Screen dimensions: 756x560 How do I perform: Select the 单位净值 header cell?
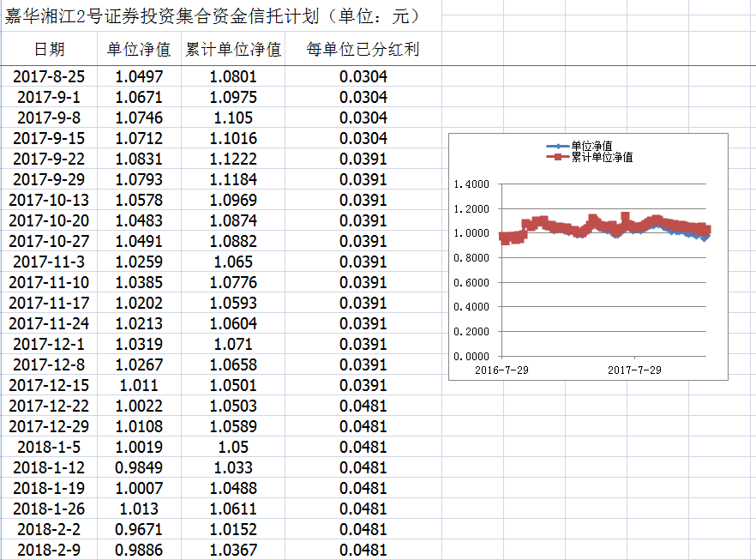click(139, 50)
